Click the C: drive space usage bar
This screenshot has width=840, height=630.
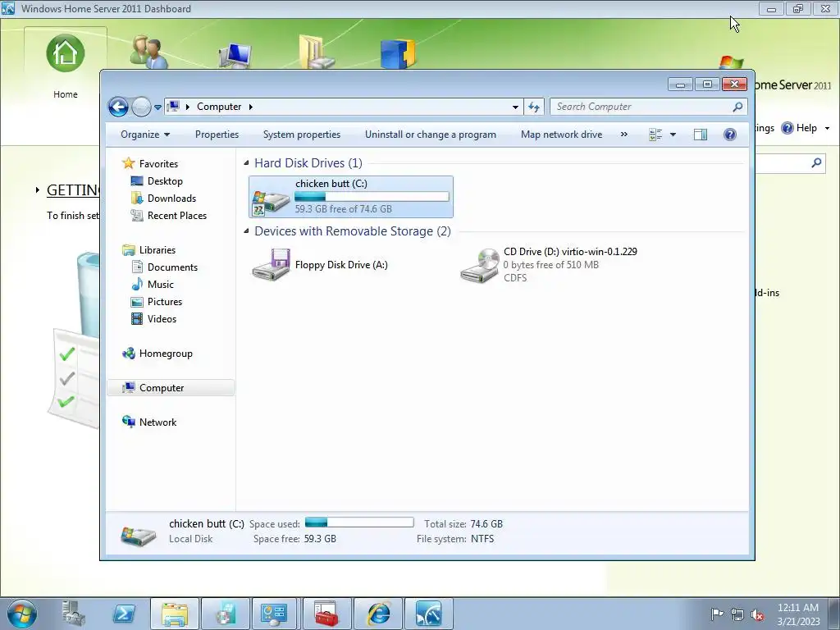[372, 197]
